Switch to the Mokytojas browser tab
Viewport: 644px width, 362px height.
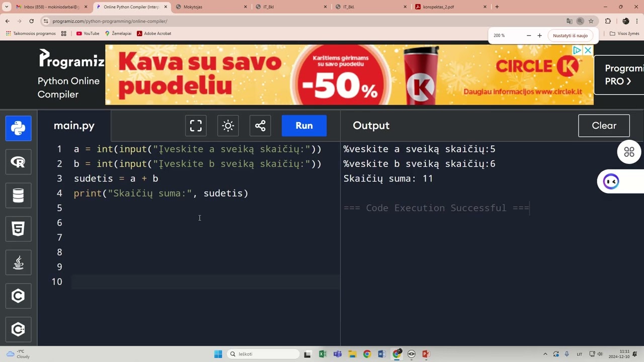click(211, 7)
